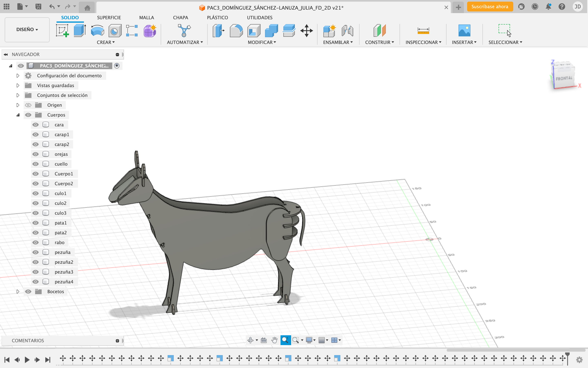The image size is (588, 368).
Task: Open the Home tab icon
Action: click(x=87, y=8)
